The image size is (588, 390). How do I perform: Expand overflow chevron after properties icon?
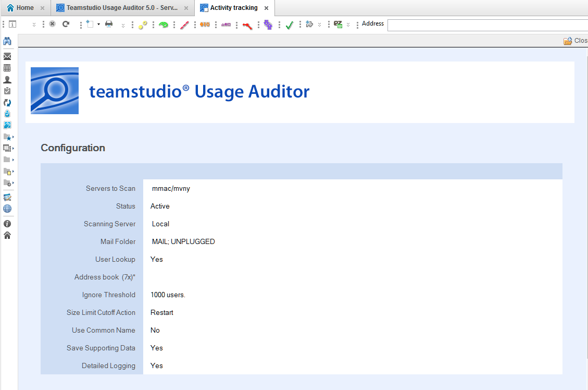tap(34, 25)
